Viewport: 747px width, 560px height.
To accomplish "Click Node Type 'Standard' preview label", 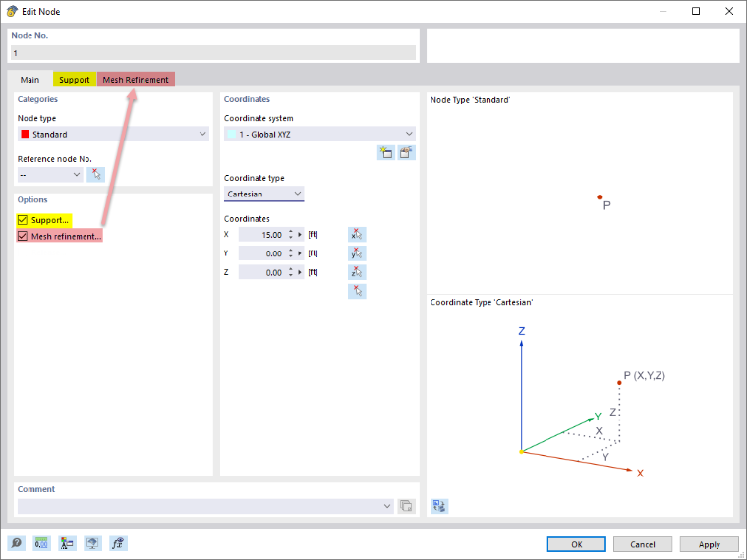I will pyautogui.click(x=470, y=100).
